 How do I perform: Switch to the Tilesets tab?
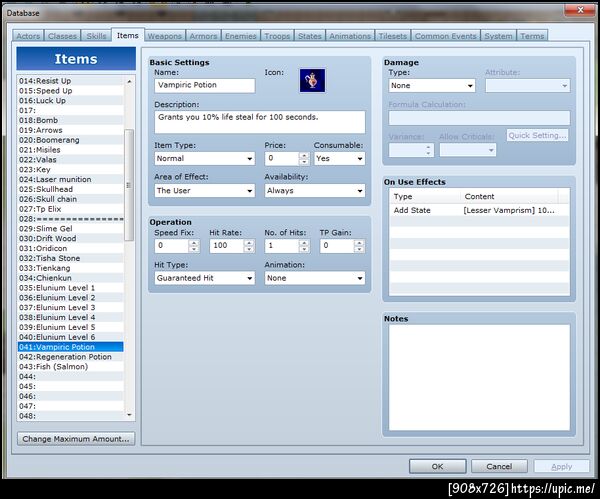pos(393,36)
